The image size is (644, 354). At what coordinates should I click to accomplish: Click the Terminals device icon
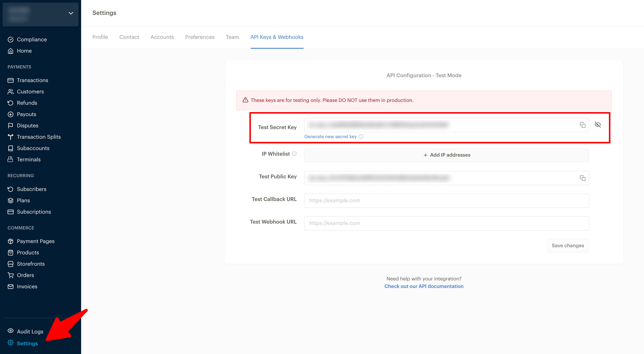[11, 159]
